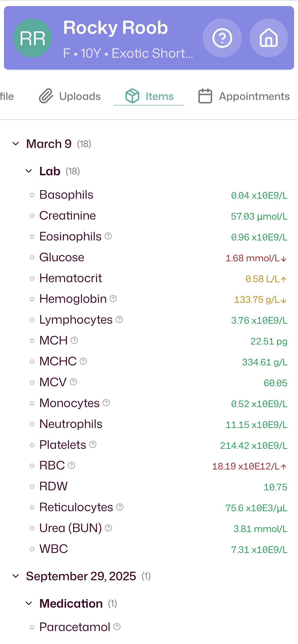Open the Appointments tab
Screen dimensions: 298x644
244,96
